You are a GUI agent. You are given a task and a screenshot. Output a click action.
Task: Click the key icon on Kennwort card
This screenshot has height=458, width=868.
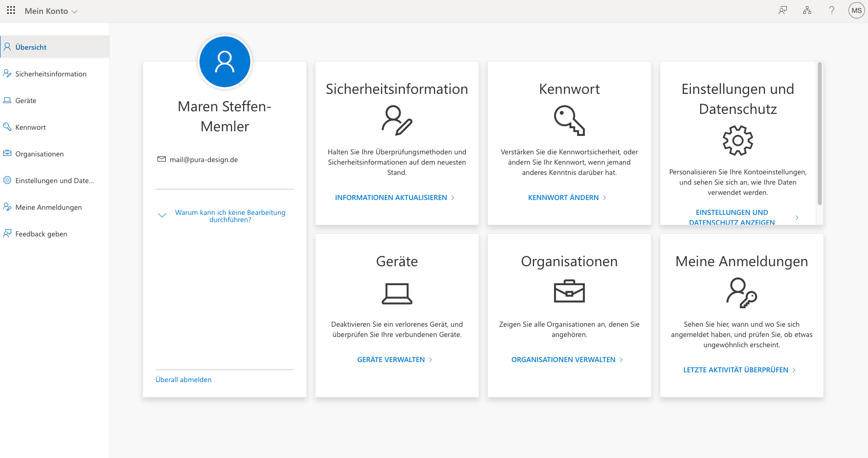(569, 121)
